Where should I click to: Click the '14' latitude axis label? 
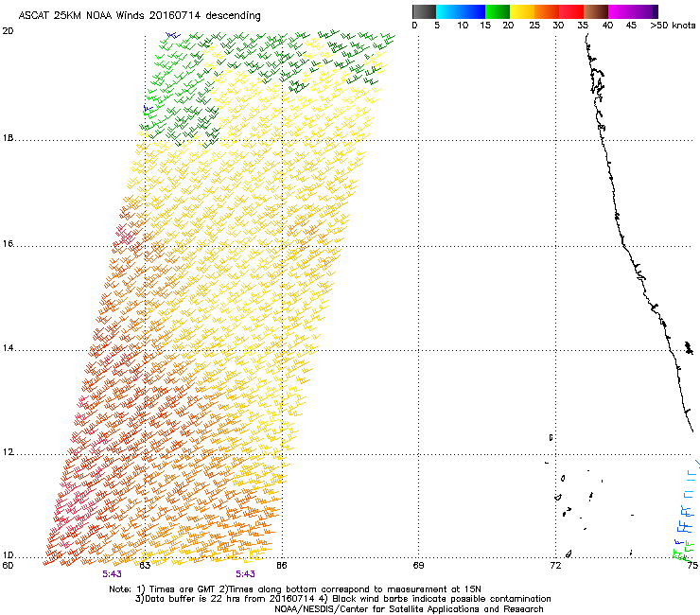pyautogui.click(x=8, y=348)
